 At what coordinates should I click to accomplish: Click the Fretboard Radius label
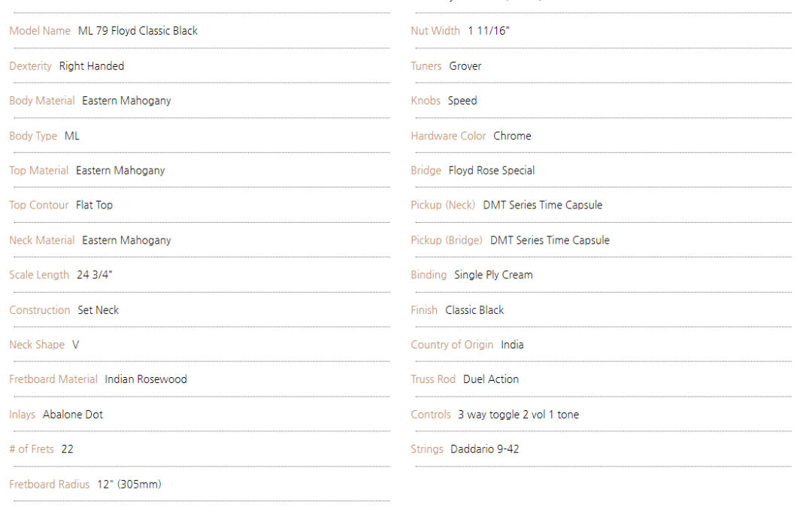click(49, 484)
